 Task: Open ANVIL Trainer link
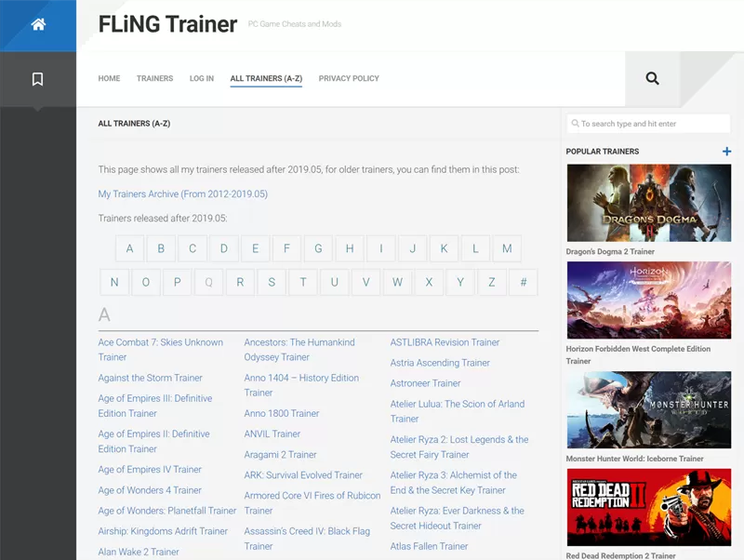pos(272,433)
